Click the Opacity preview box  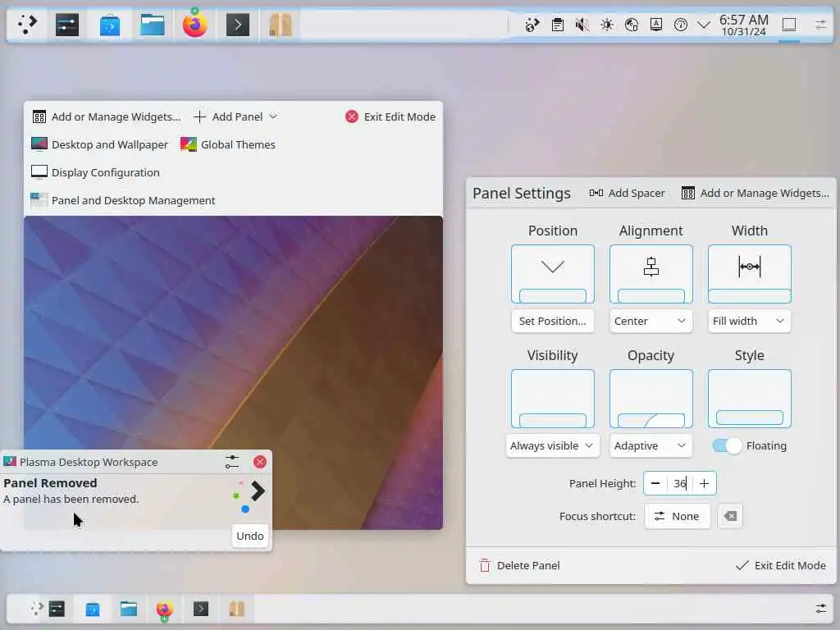click(x=651, y=399)
